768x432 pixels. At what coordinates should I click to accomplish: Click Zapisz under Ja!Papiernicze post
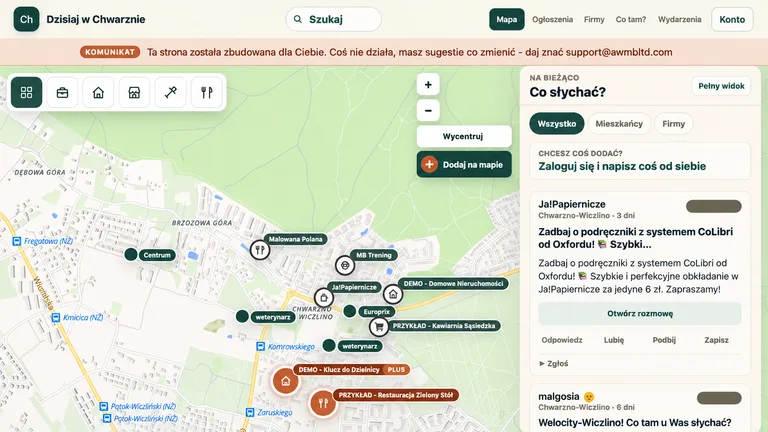point(716,340)
